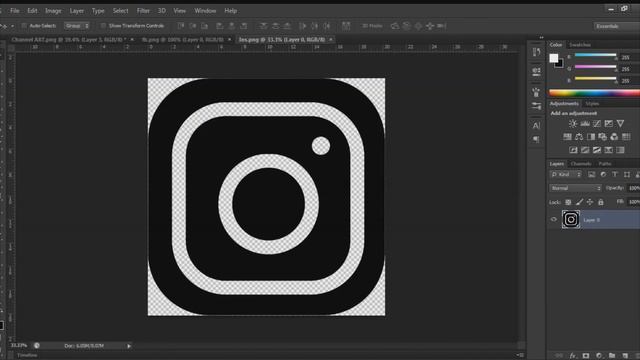Open the Image menu

[x=53, y=11]
